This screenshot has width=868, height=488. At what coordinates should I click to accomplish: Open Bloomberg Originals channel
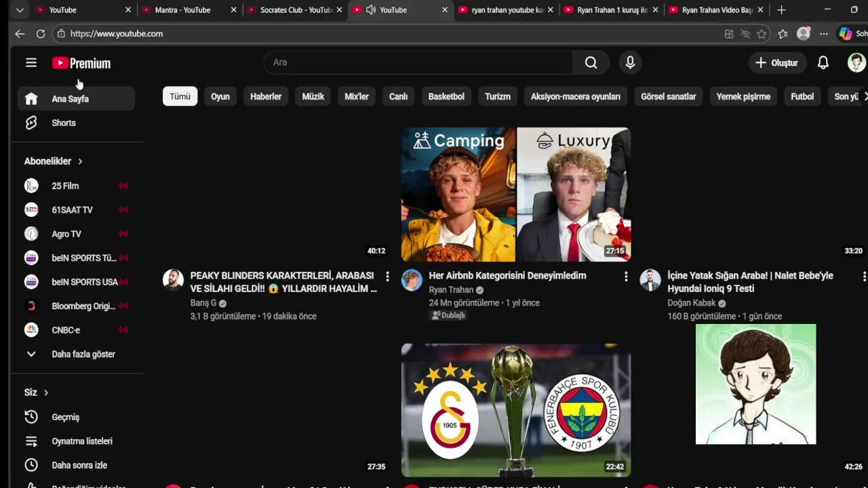(77, 306)
